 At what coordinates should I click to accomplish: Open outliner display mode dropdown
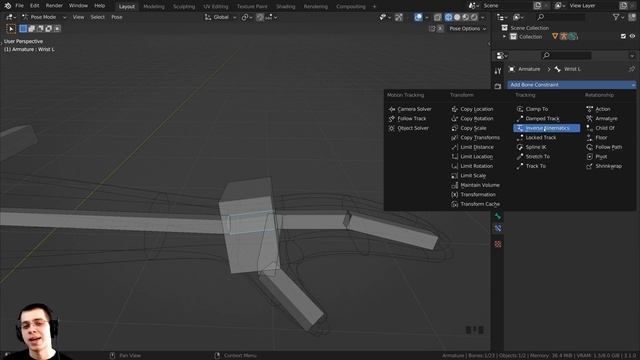pos(518,17)
